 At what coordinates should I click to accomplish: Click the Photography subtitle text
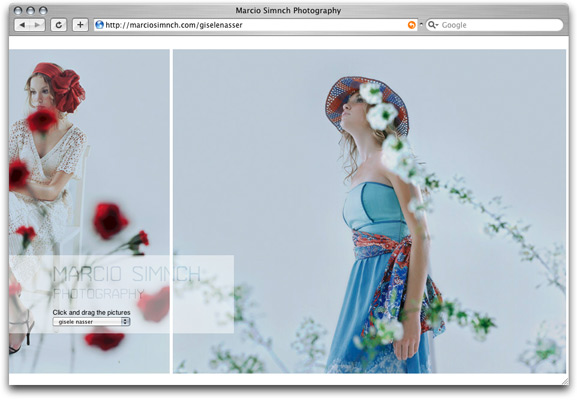coord(98,294)
